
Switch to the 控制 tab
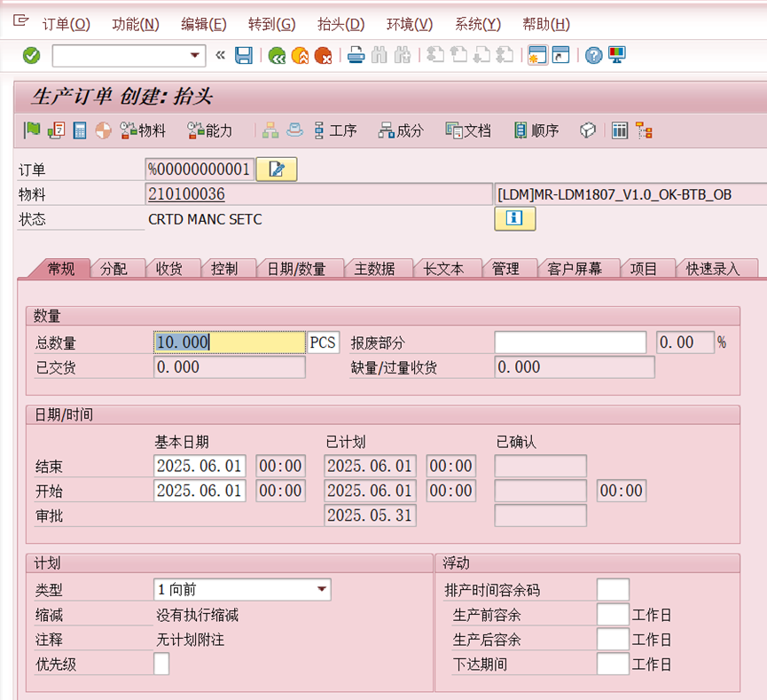pyautogui.click(x=224, y=269)
